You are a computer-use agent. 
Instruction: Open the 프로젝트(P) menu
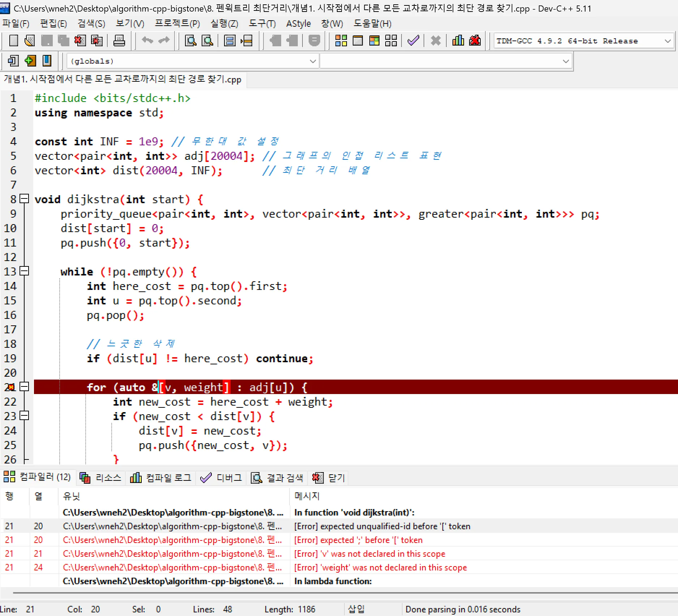pyautogui.click(x=177, y=23)
